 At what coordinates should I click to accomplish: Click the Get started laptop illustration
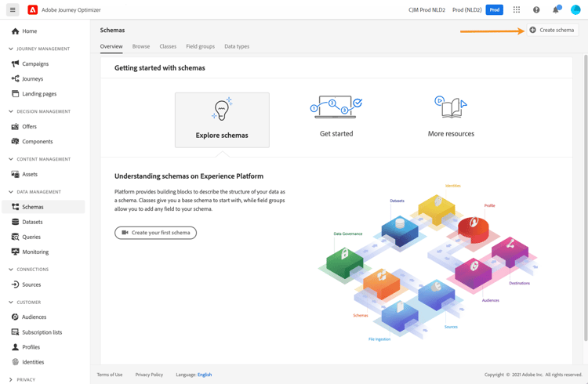coord(336,107)
